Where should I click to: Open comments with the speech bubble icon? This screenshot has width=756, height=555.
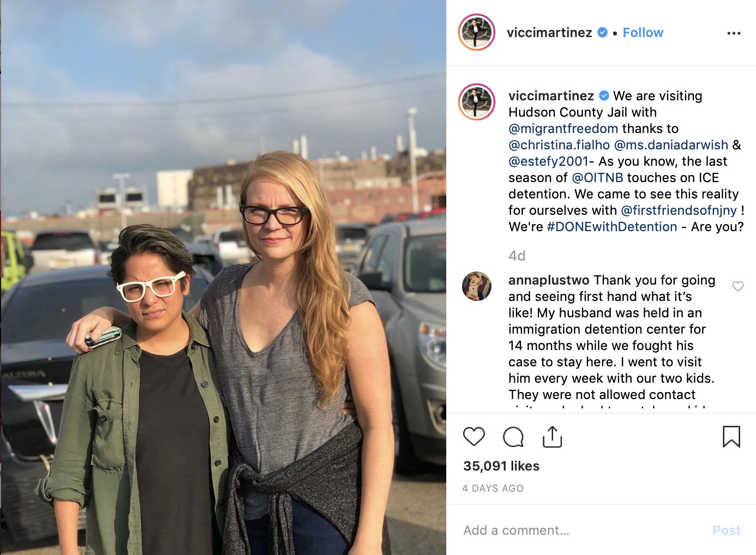pyautogui.click(x=513, y=437)
